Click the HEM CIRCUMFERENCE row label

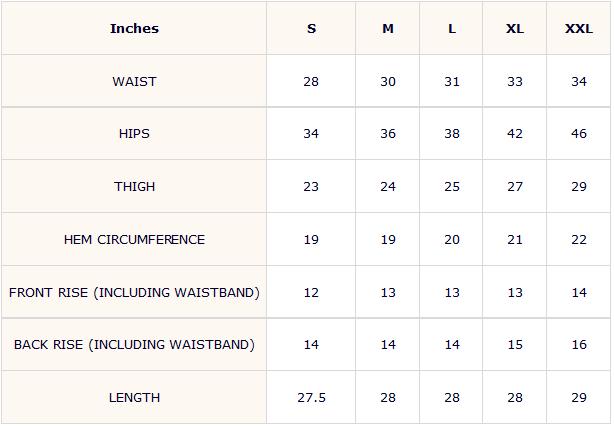coord(134,239)
